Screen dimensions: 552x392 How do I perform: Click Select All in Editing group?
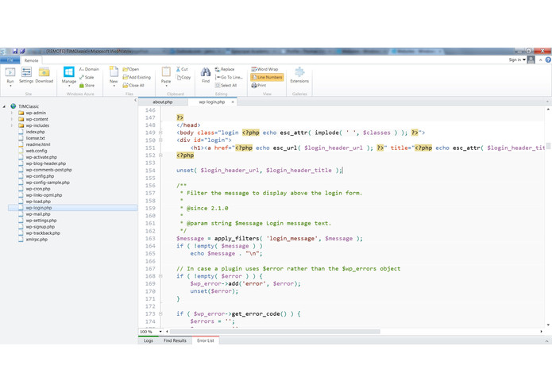click(226, 86)
